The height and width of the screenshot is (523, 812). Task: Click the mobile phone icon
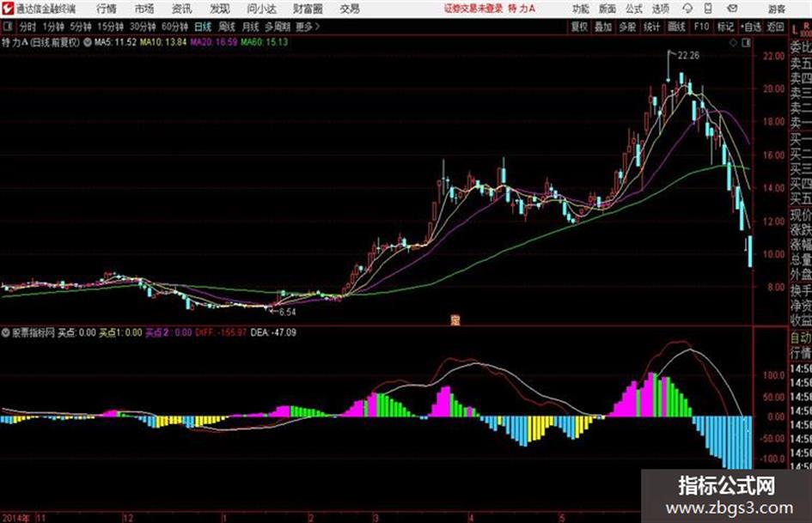tap(708, 9)
